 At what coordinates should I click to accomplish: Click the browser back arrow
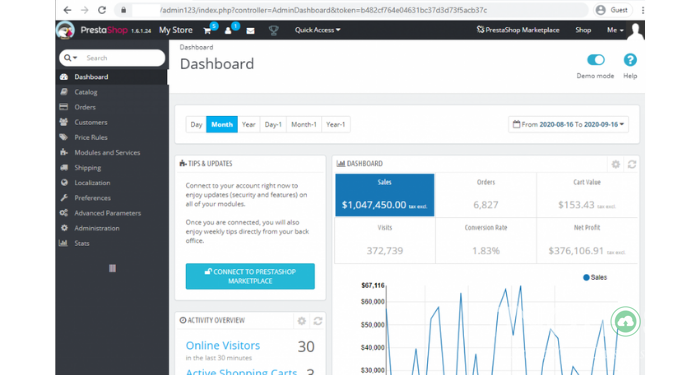pos(67,10)
